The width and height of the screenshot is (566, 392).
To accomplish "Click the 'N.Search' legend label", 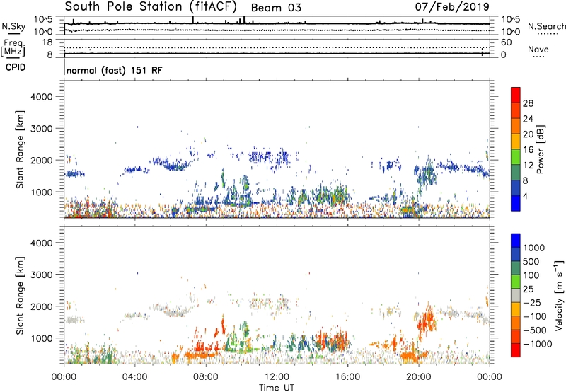I will 546,26.
